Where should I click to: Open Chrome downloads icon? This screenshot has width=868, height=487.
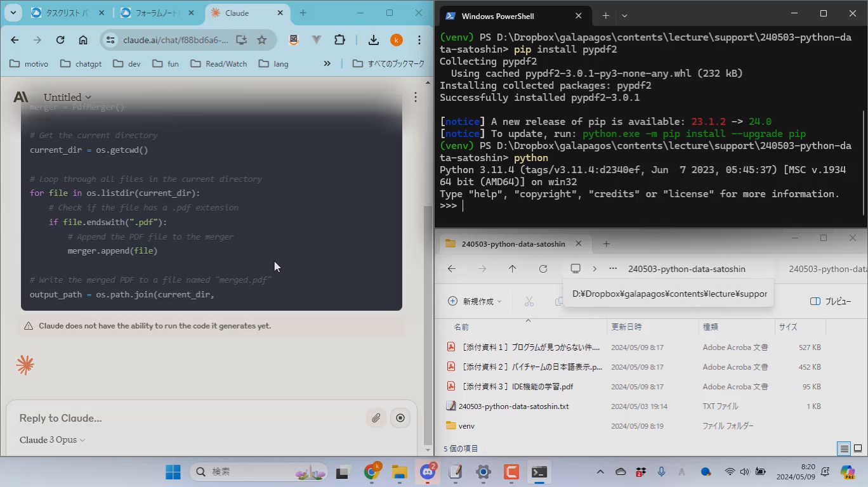click(373, 40)
